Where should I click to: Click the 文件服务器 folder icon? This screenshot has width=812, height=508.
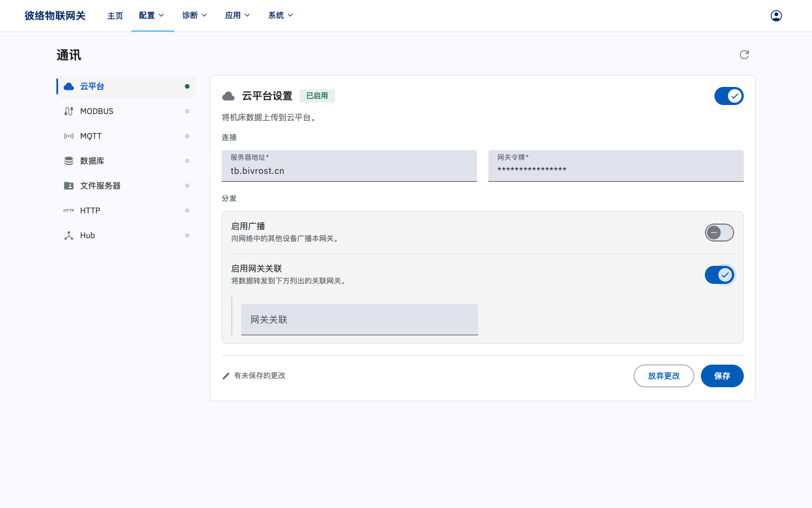(x=69, y=186)
